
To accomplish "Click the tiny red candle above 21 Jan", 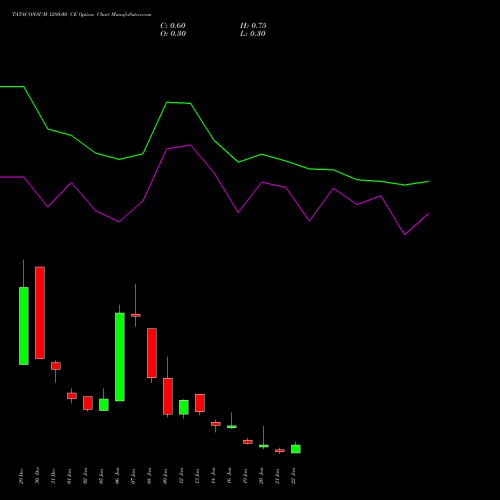I will [x=280, y=451].
